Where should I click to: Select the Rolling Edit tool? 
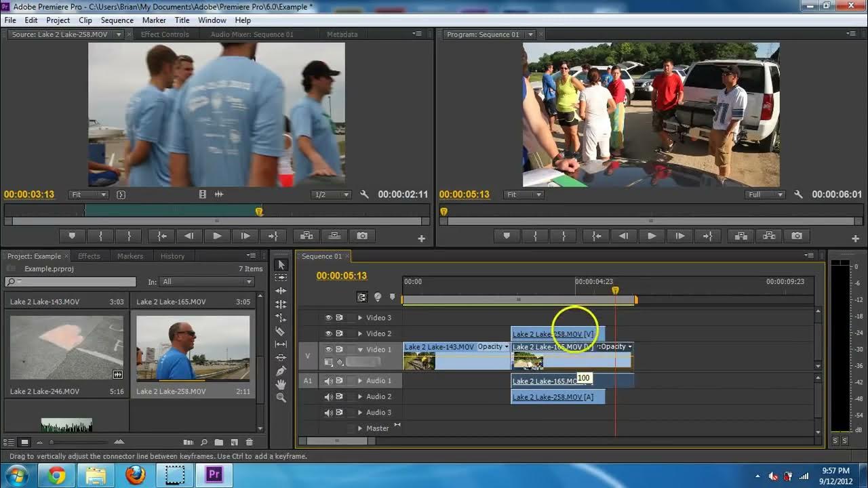(x=281, y=304)
